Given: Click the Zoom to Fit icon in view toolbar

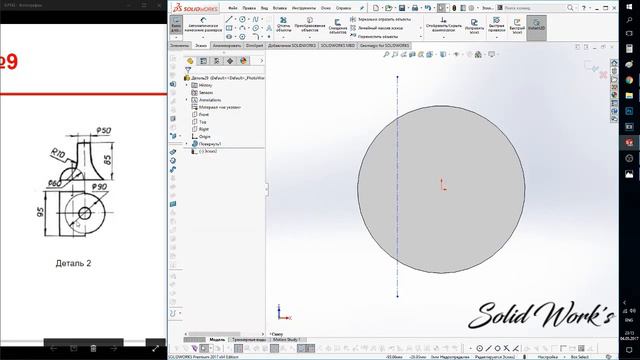Looking at the screenshot, I should [386, 54].
